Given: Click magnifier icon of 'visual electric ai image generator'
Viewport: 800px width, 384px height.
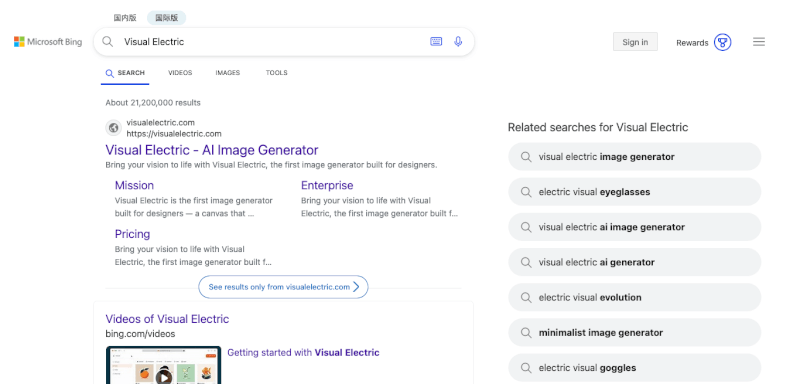Looking at the screenshot, I should point(526,227).
